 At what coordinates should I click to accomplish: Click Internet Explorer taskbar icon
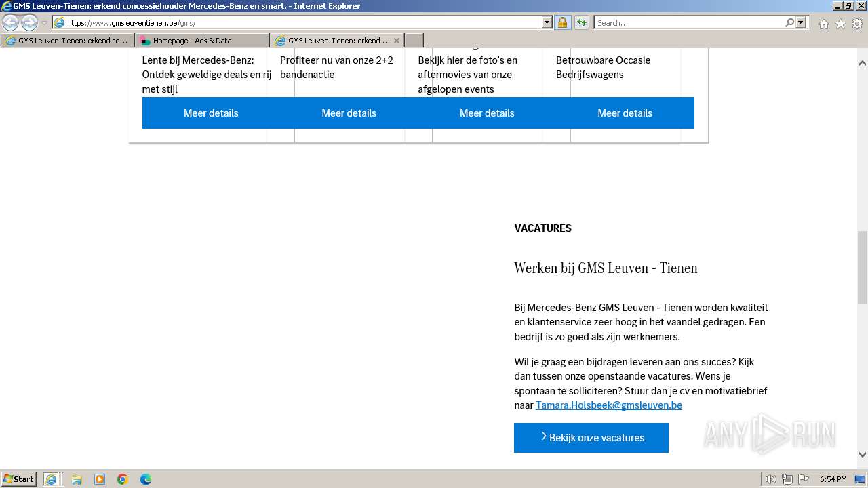coord(53,479)
